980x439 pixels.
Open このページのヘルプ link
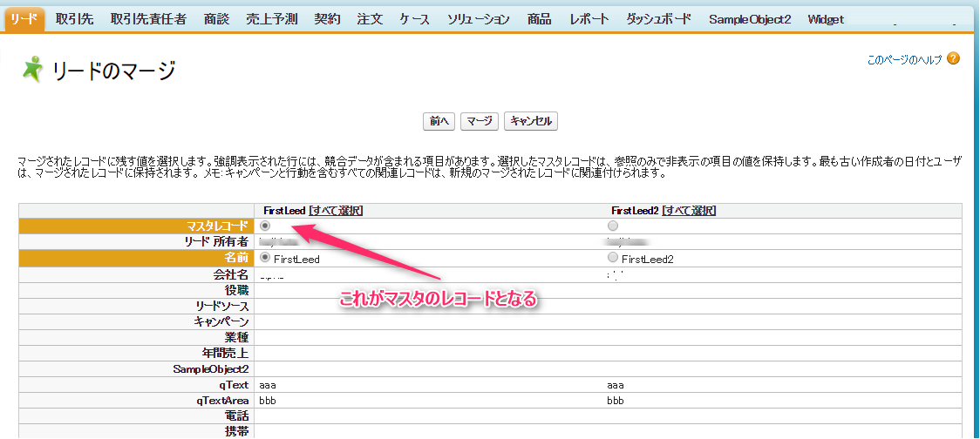tap(904, 61)
